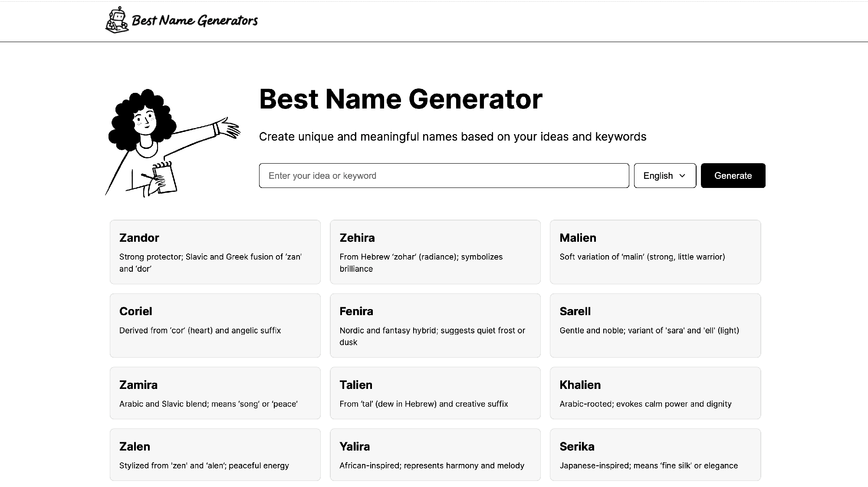Image resolution: width=868 pixels, height=487 pixels.
Task: Click the Malien name suggestion
Action: pos(655,252)
